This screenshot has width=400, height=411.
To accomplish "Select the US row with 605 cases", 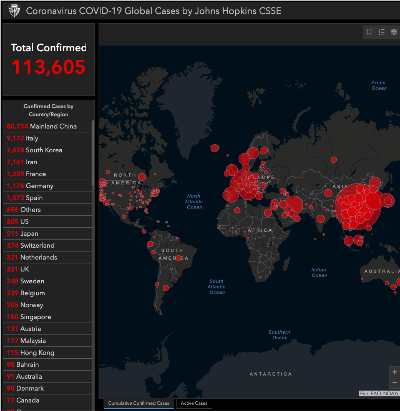I will click(x=47, y=222).
